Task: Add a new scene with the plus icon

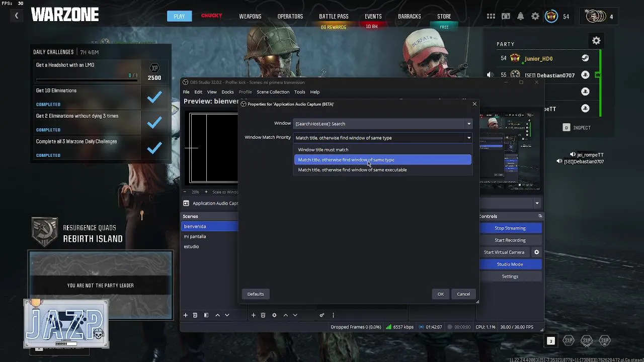Action: (x=185, y=315)
